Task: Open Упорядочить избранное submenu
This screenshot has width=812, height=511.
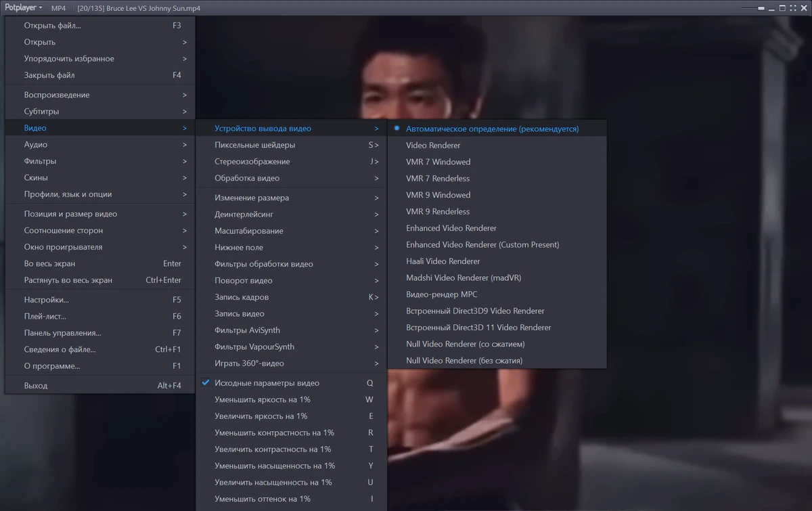Action: click(100, 59)
